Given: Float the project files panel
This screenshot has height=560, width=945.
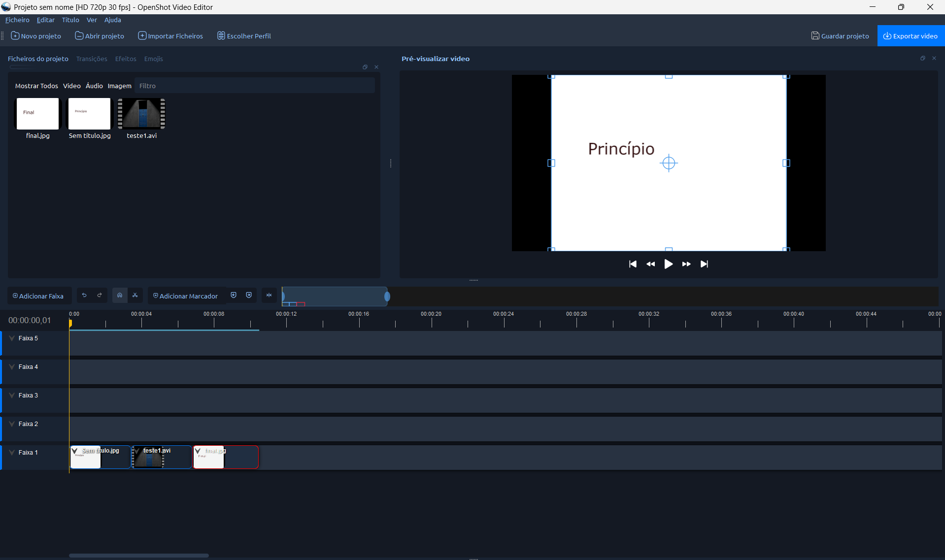Looking at the screenshot, I should click(x=365, y=67).
